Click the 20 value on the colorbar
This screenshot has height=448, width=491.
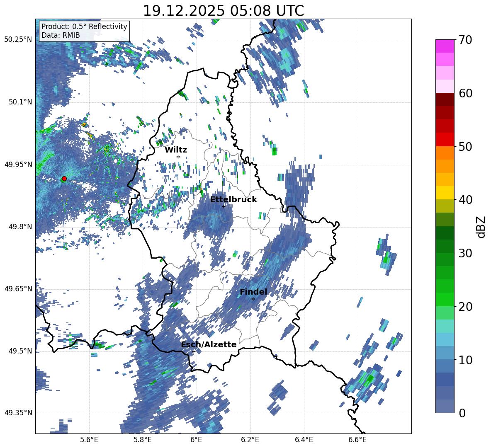(465, 306)
